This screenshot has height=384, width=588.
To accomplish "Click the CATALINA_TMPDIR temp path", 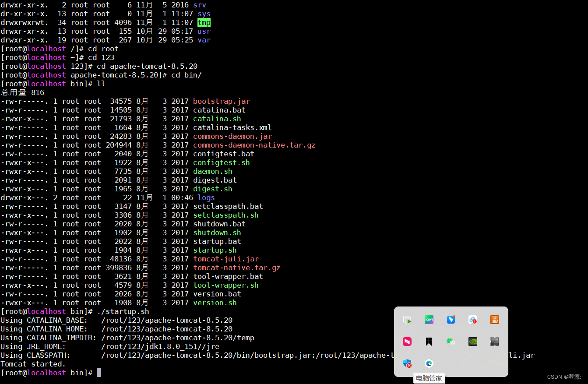I will (x=178, y=338).
